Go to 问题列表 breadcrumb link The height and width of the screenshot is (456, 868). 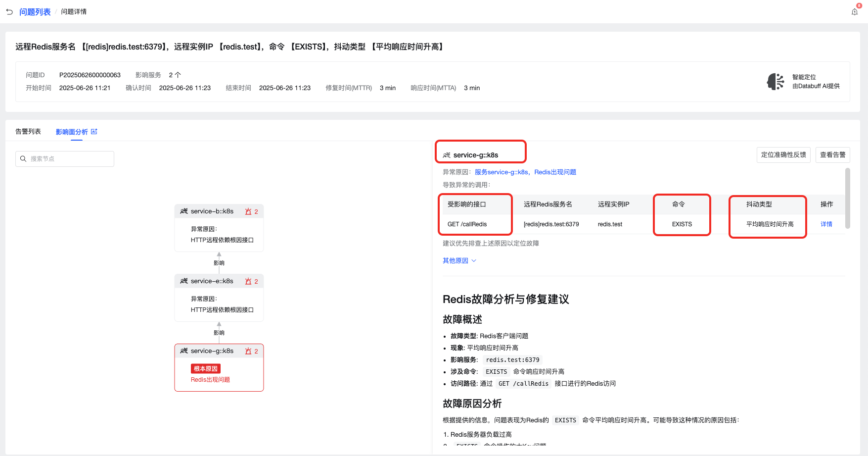35,12
